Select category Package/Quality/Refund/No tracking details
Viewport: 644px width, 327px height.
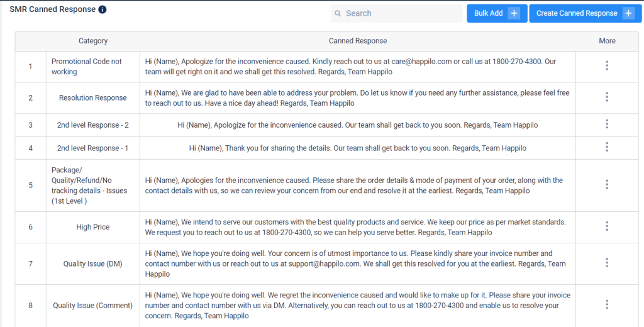point(89,186)
